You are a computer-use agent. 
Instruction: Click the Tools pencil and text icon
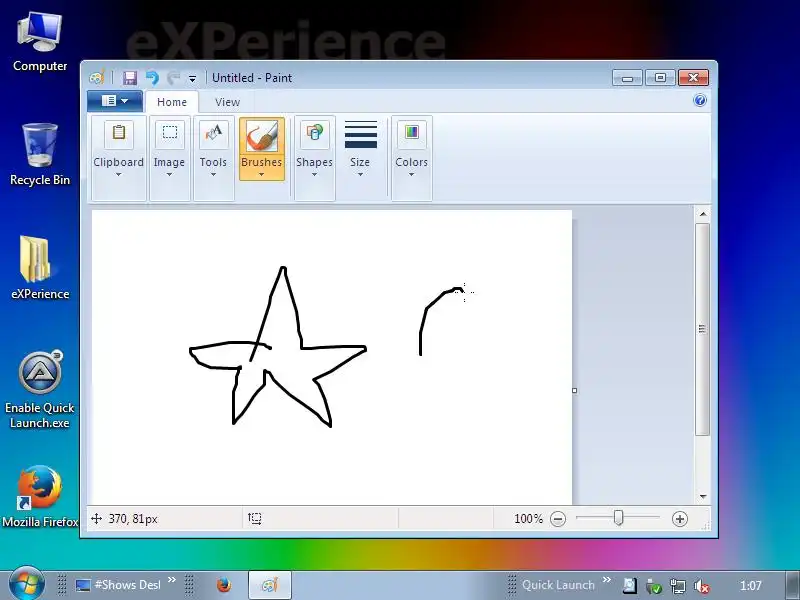pyautogui.click(x=213, y=133)
